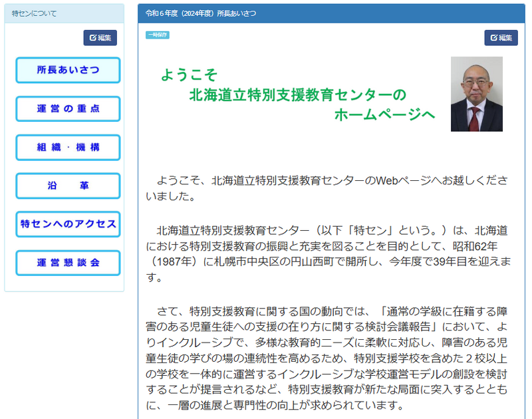The image size is (532, 419).
Task: Click the 編集 button in the 特センについて panel
Action: pyautogui.click(x=100, y=38)
